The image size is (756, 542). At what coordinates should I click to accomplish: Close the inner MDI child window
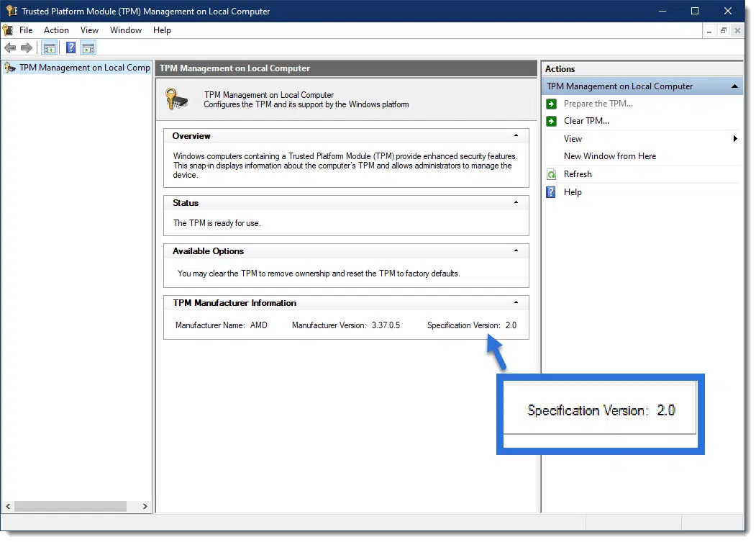pos(737,31)
